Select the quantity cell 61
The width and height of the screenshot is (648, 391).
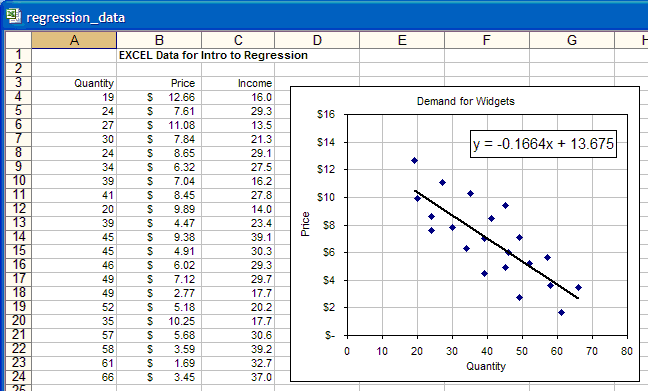point(74,363)
